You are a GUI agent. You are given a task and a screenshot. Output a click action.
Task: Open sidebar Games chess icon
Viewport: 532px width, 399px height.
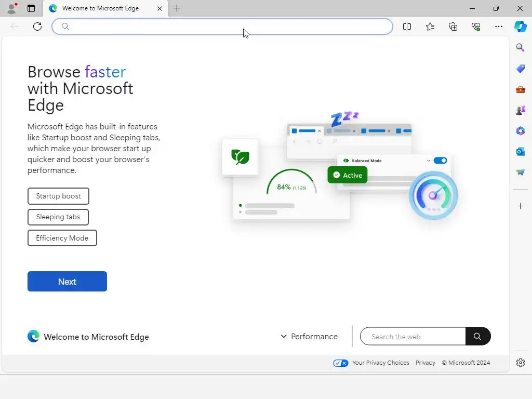(520, 110)
